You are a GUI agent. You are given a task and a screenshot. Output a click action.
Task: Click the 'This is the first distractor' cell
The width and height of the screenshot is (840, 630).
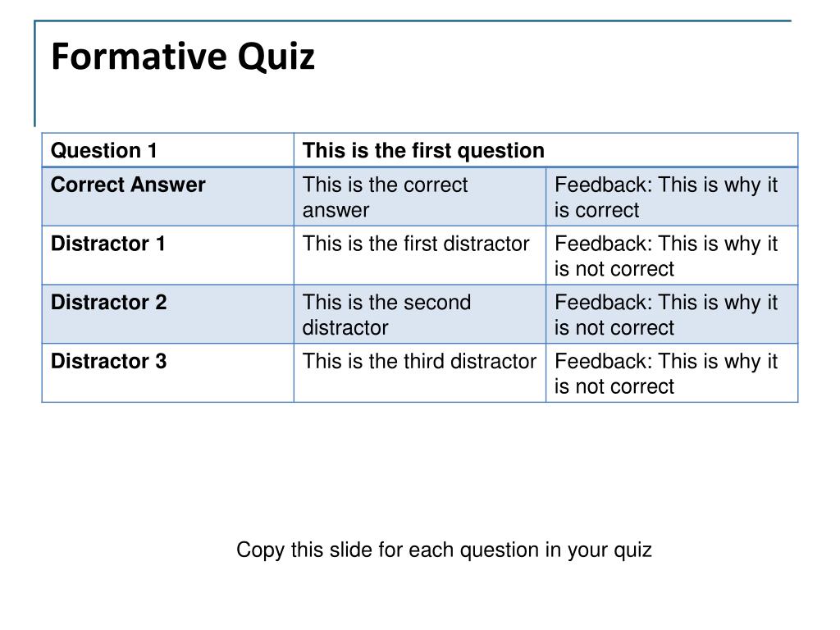[420, 256]
